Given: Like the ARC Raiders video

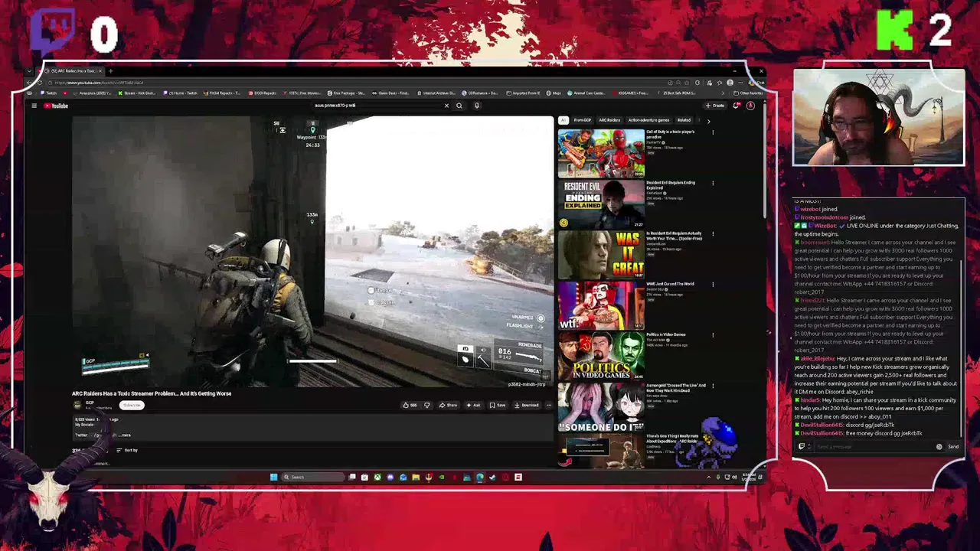Looking at the screenshot, I should tap(410, 405).
